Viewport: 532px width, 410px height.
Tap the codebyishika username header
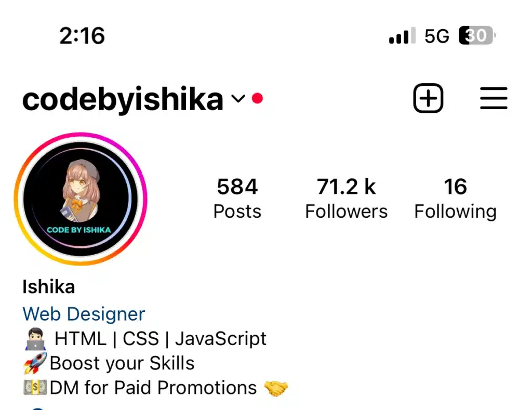point(123,99)
